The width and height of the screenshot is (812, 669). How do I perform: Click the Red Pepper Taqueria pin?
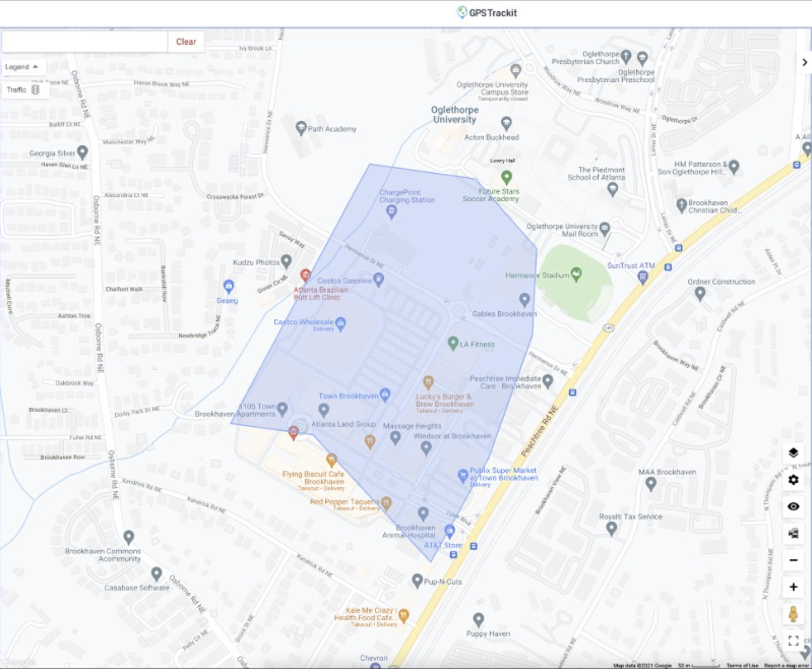tap(386, 503)
